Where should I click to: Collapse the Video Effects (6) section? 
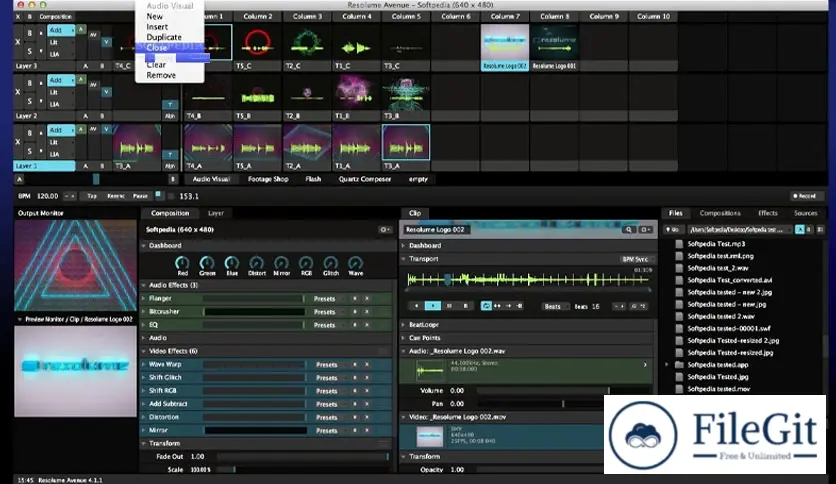click(x=144, y=351)
